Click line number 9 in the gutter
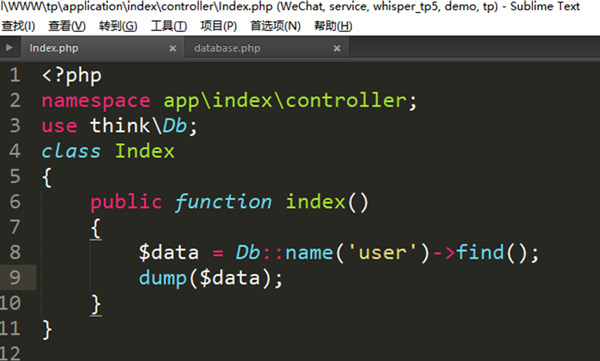Screen dimensions: 600x361 tap(15, 278)
